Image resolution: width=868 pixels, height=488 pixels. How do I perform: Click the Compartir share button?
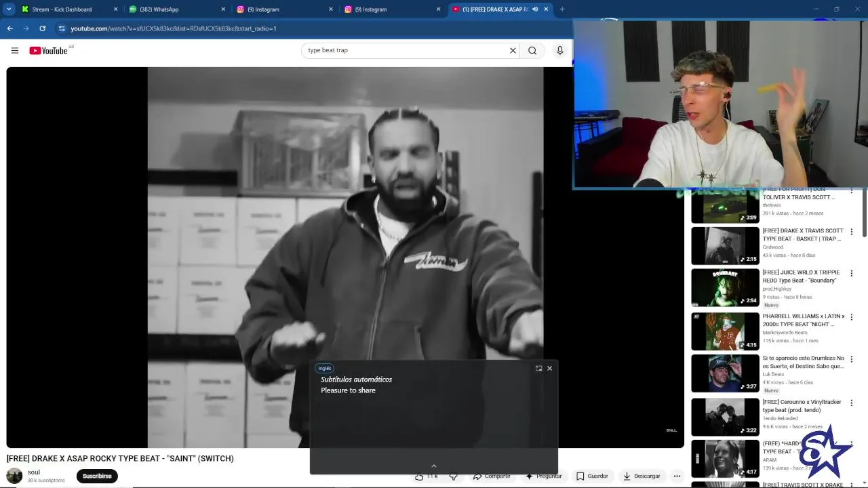click(492, 476)
